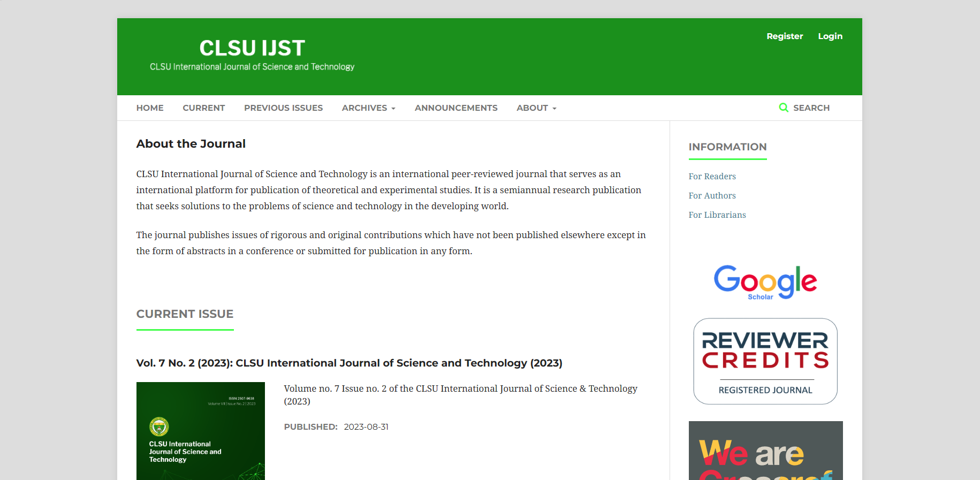Click the published date 2023-08-31

tap(366, 426)
